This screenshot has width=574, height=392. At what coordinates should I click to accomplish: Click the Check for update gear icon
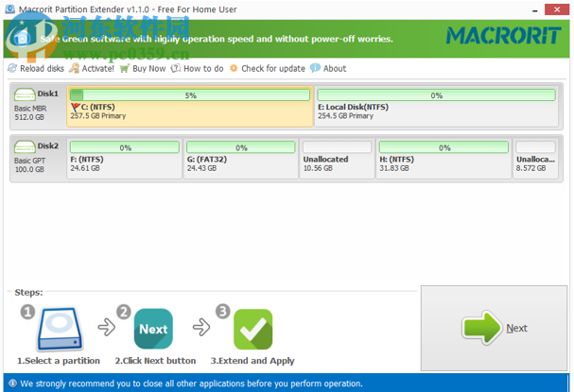(234, 68)
